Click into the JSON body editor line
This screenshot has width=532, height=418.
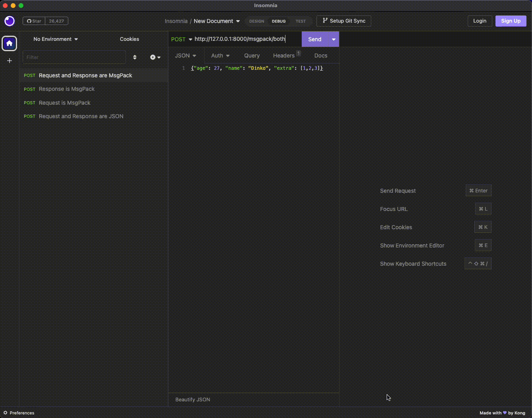point(257,68)
